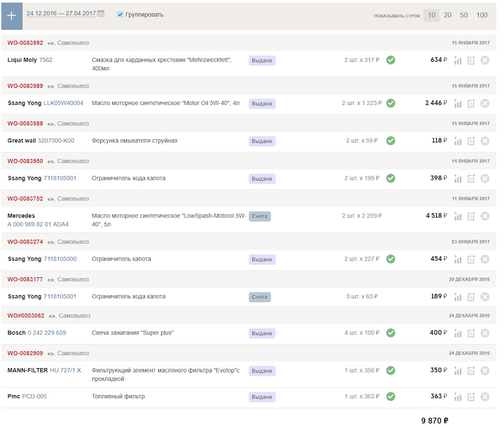This screenshot has height=427, width=504.
Task: Remove the Mercedes LowSpash-Motorol oil item
Action: click(x=485, y=216)
